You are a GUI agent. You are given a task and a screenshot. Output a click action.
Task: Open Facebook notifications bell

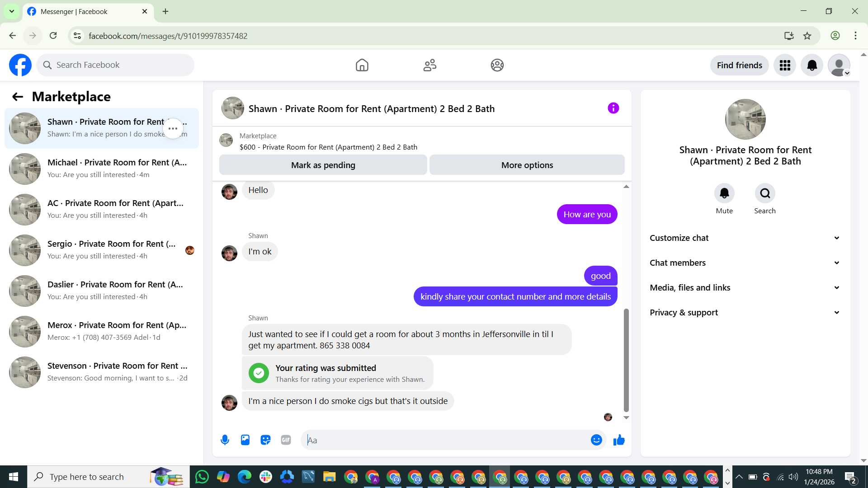(812, 65)
